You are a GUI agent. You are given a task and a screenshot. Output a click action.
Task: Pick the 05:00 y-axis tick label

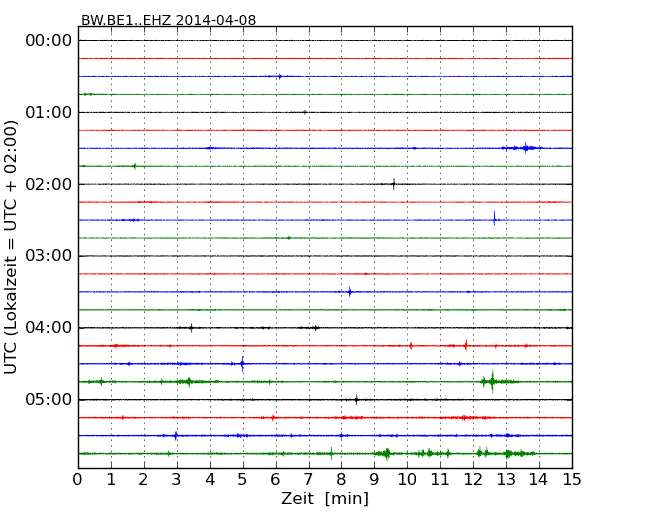pyautogui.click(x=49, y=399)
